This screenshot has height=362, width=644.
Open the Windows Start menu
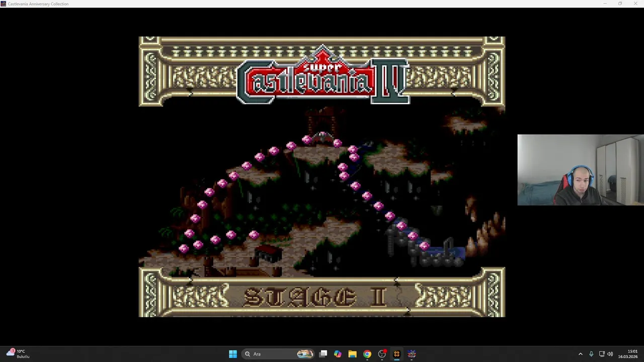pos(233,354)
